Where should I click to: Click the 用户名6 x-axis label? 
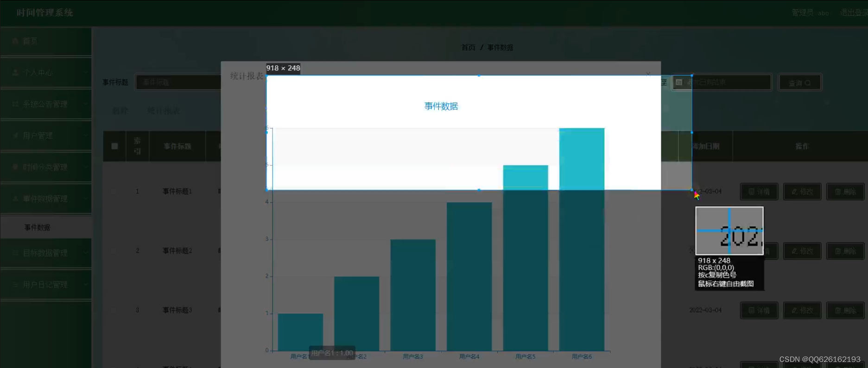pyautogui.click(x=582, y=356)
